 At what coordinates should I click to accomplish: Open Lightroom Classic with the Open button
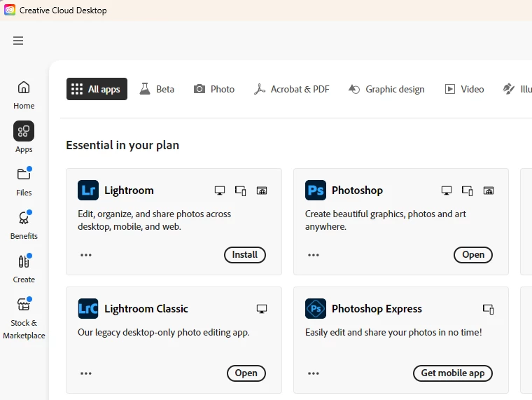coord(246,373)
